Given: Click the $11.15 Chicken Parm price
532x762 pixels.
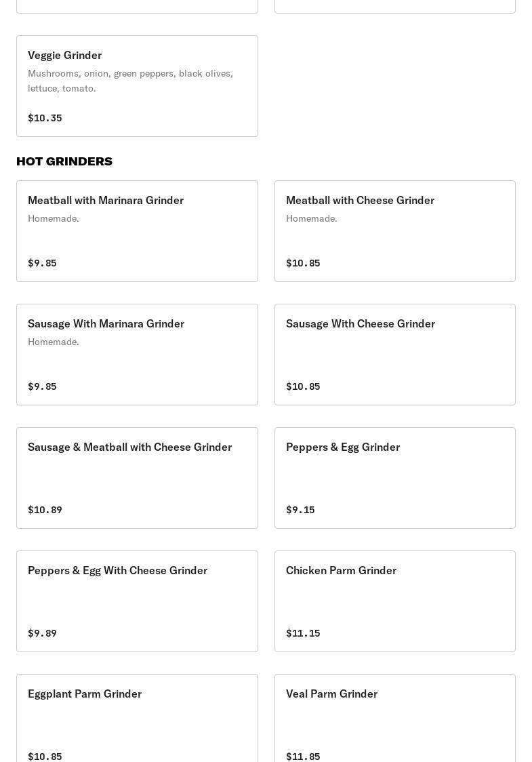Looking at the screenshot, I should pyautogui.click(x=303, y=633).
